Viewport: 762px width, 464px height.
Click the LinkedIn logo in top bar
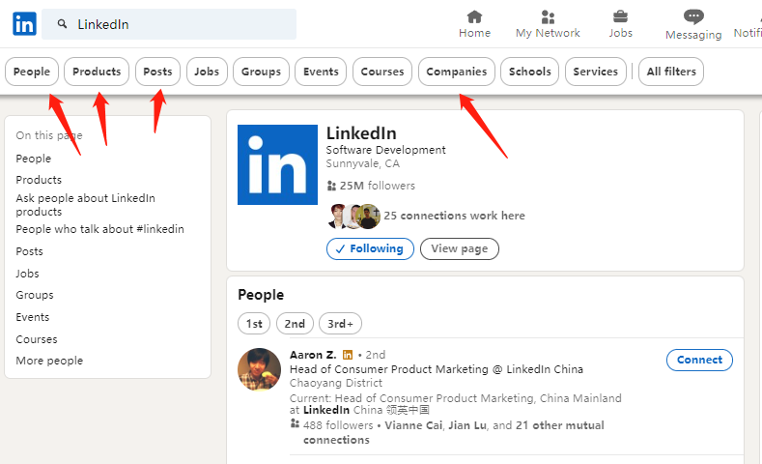(x=24, y=24)
